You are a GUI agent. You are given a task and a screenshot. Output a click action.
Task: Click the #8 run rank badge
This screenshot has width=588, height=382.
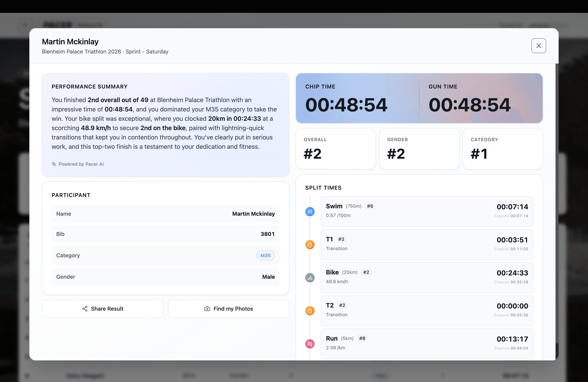(x=362, y=338)
